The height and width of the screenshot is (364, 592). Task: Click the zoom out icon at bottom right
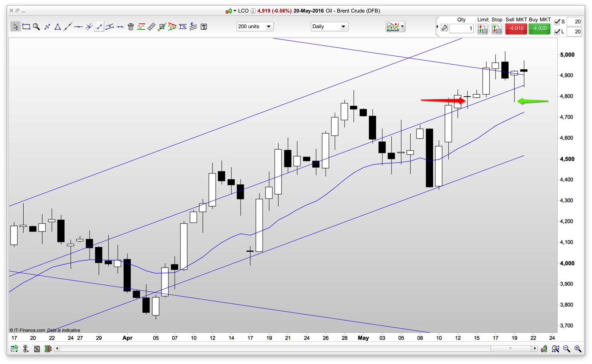567,349
